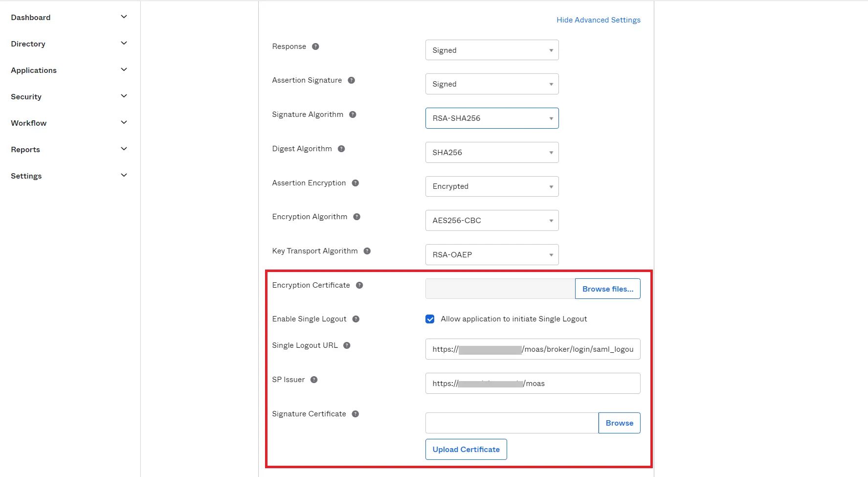Click the Response help icon

tap(315, 46)
